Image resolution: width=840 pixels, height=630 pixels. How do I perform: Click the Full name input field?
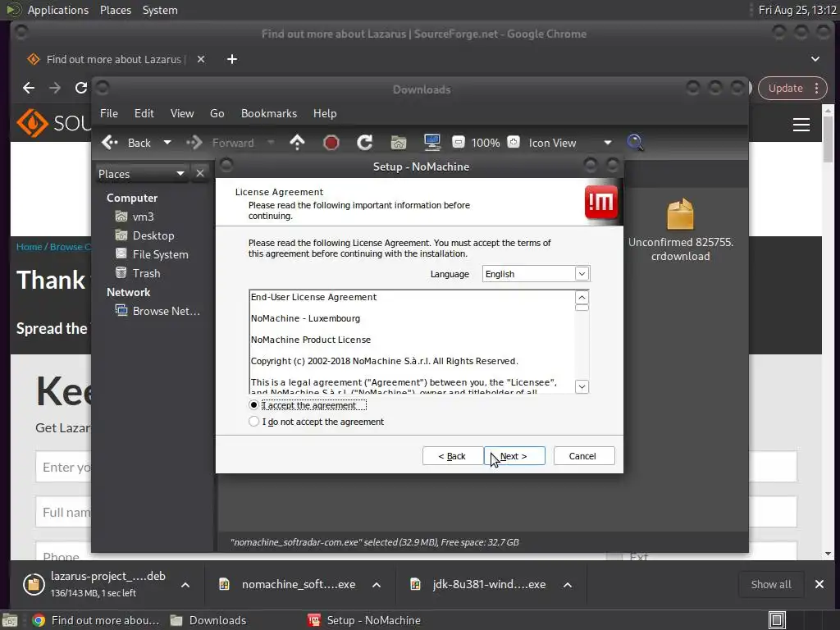pyautogui.click(x=63, y=512)
